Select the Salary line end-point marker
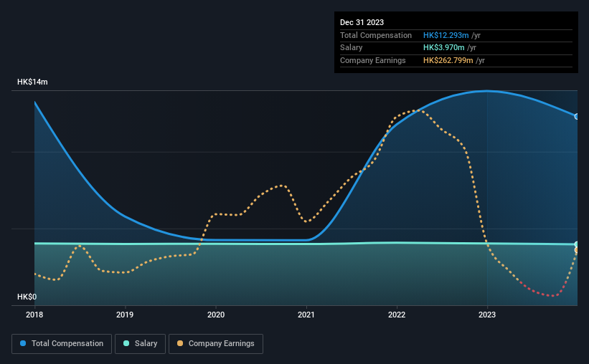The image size is (589, 364). click(577, 244)
